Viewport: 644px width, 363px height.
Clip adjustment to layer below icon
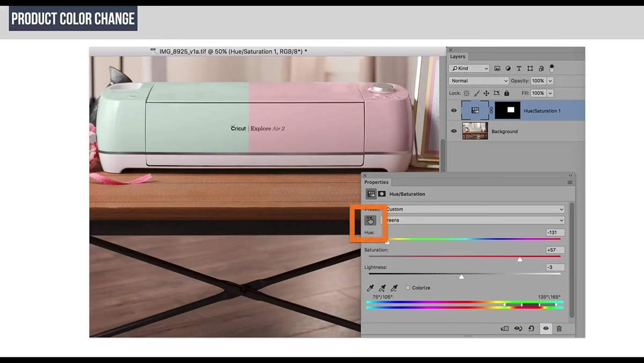[x=504, y=329]
